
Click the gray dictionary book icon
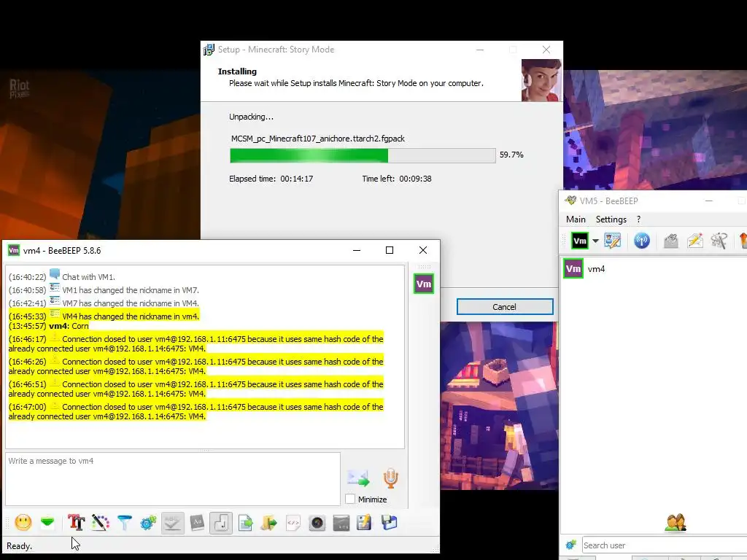click(x=197, y=522)
